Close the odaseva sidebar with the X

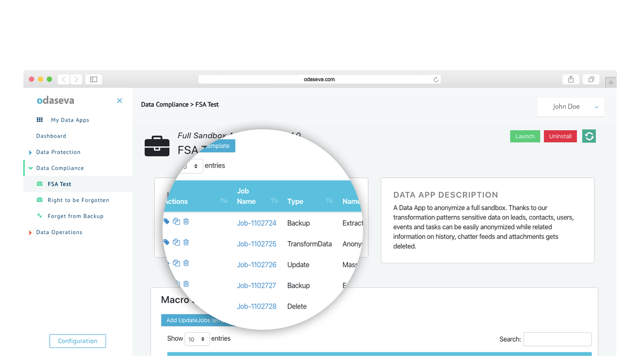click(120, 101)
